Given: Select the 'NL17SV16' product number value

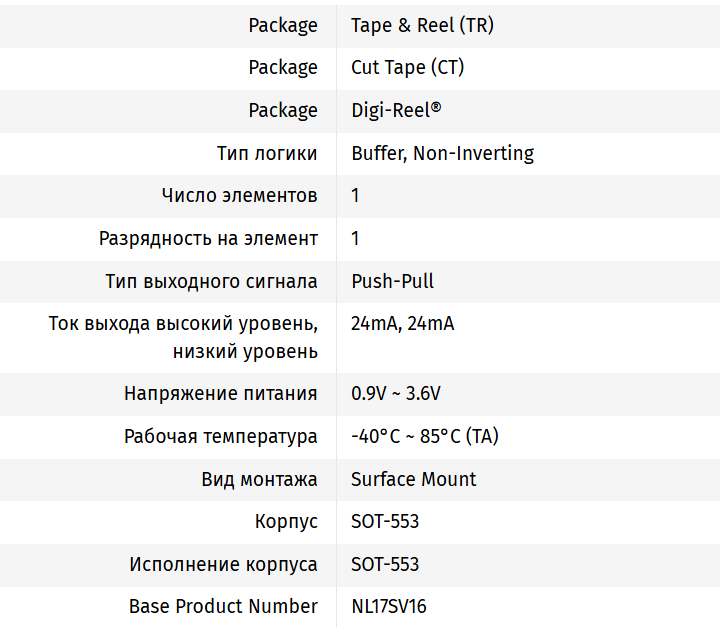Looking at the screenshot, I should 389,606.
